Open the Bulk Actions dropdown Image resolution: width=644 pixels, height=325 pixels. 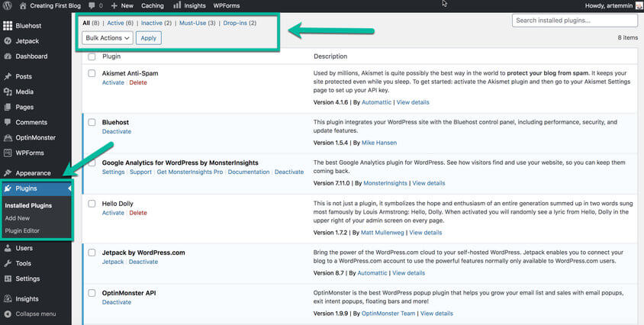click(108, 38)
